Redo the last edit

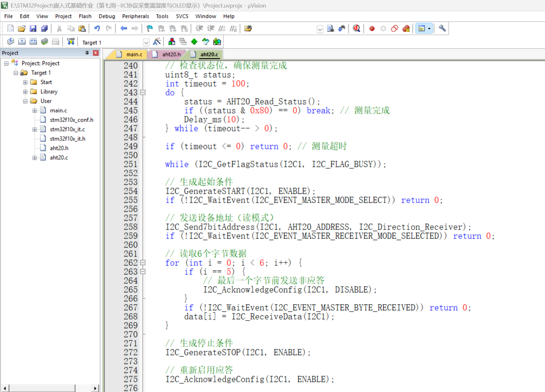[x=109, y=29]
